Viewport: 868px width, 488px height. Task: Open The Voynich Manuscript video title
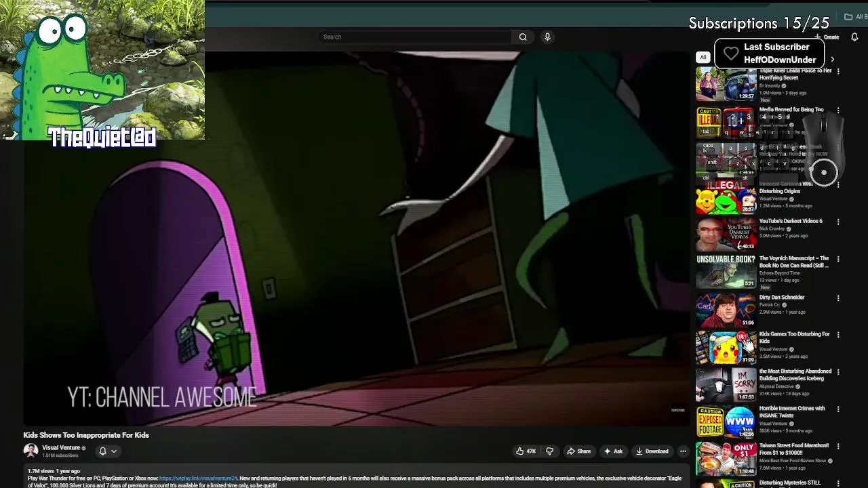click(794, 262)
